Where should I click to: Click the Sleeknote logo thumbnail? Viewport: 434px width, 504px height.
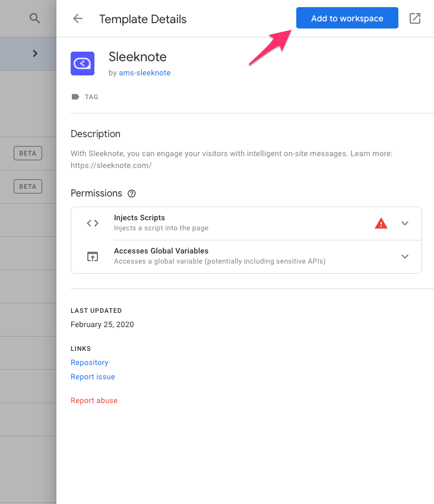point(83,64)
